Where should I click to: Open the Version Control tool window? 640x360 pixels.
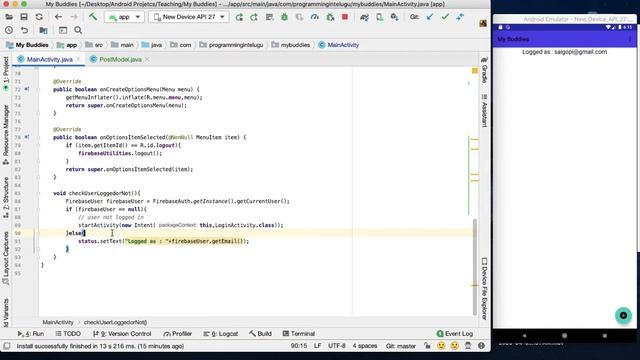click(x=122, y=333)
